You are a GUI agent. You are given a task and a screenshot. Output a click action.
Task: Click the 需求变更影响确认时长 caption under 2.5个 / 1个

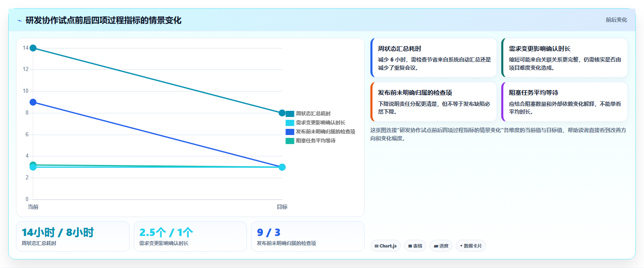(x=164, y=243)
